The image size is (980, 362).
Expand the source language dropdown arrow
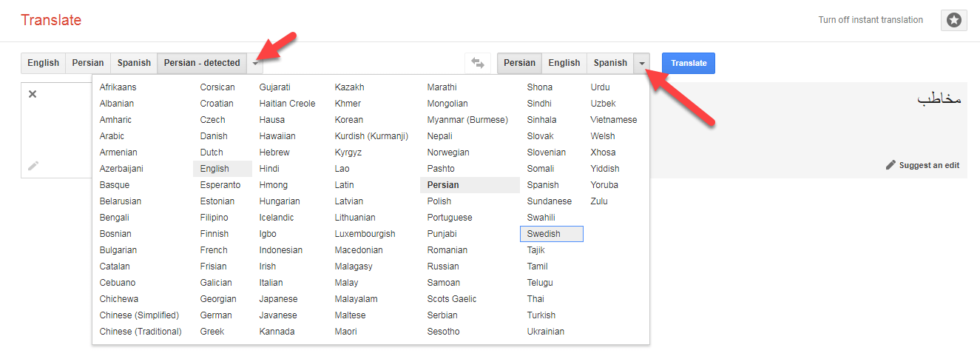pyautogui.click(x=255, y=64)
